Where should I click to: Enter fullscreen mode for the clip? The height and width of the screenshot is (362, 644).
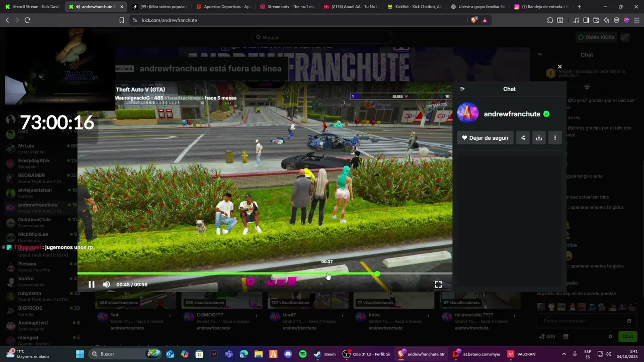438,285
